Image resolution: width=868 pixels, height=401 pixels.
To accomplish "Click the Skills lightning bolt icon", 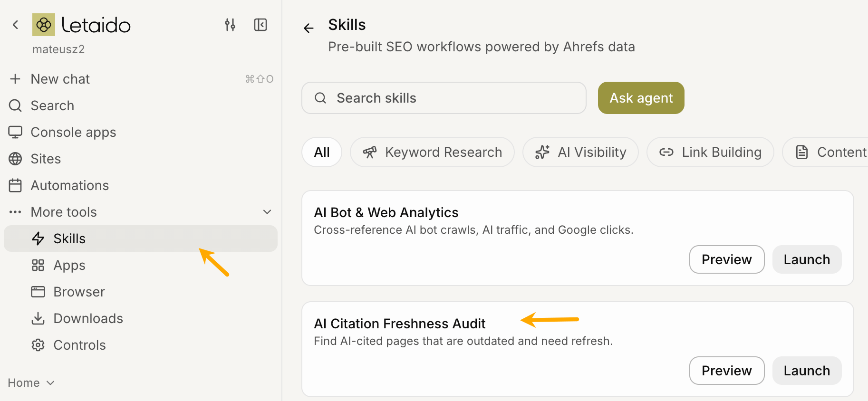I will click(38, 239).
